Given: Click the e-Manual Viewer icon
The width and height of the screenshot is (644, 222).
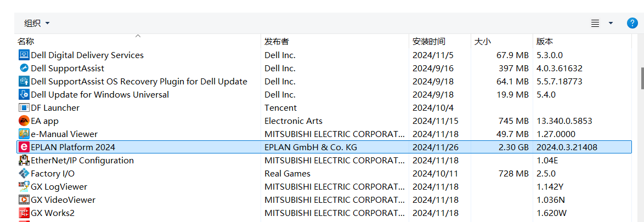Looking at the screenshot, I should point(24,134).
